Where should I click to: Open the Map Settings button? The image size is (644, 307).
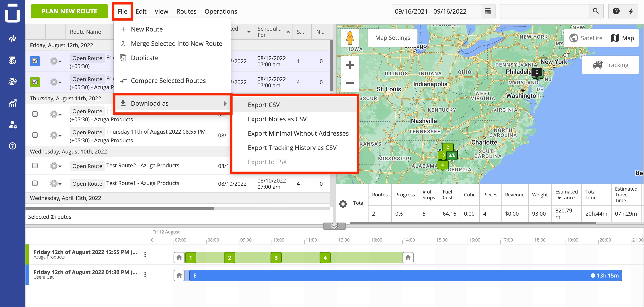pyautogui.click(x=392, y=38)
